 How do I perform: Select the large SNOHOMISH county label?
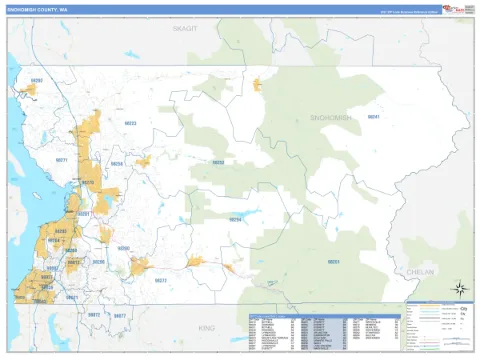(x=331, y=118)
